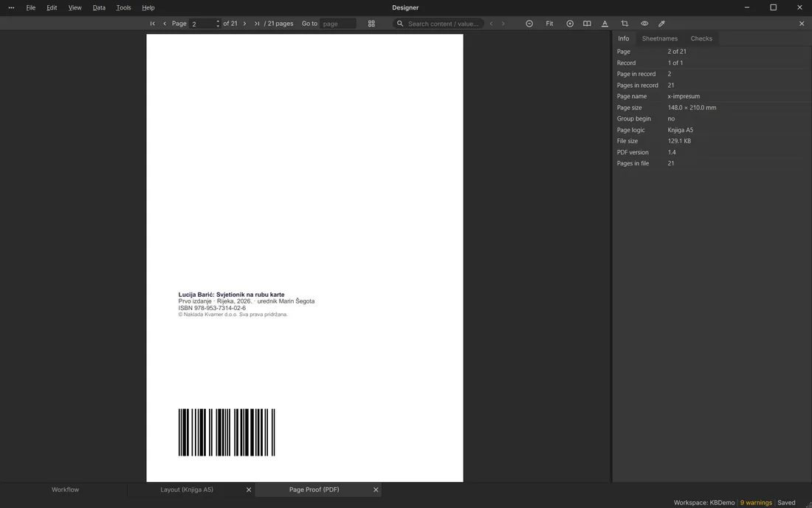Screen dimensions: 812x508
Task: Minimize the Designer window
Action: [747, 7]
